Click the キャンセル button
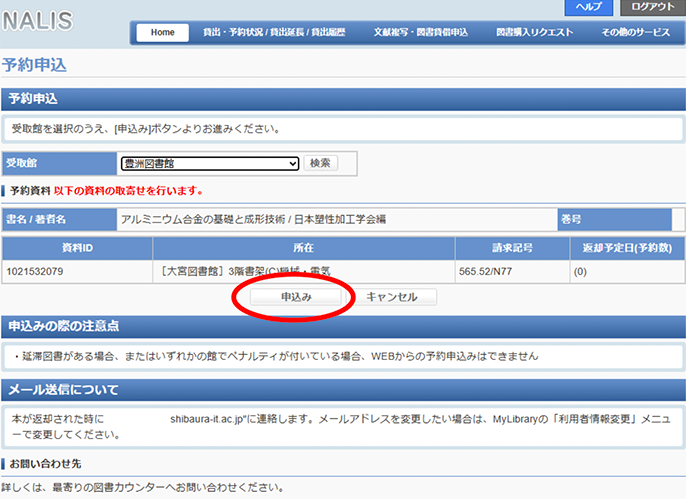This screenshot has height=499, width=686. (x=392, y=297)
